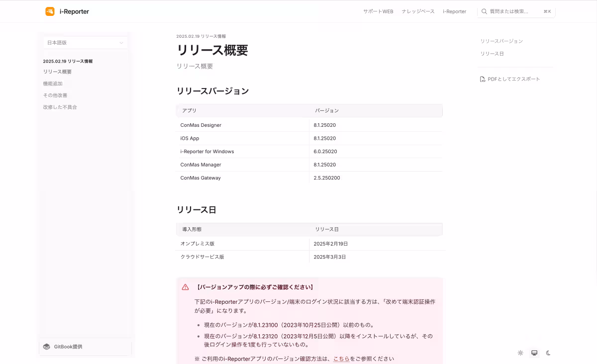The height and width of the screenshot is (364, 597).
Task: Click date value 2025年2月19日
Action: click(331, 244)
